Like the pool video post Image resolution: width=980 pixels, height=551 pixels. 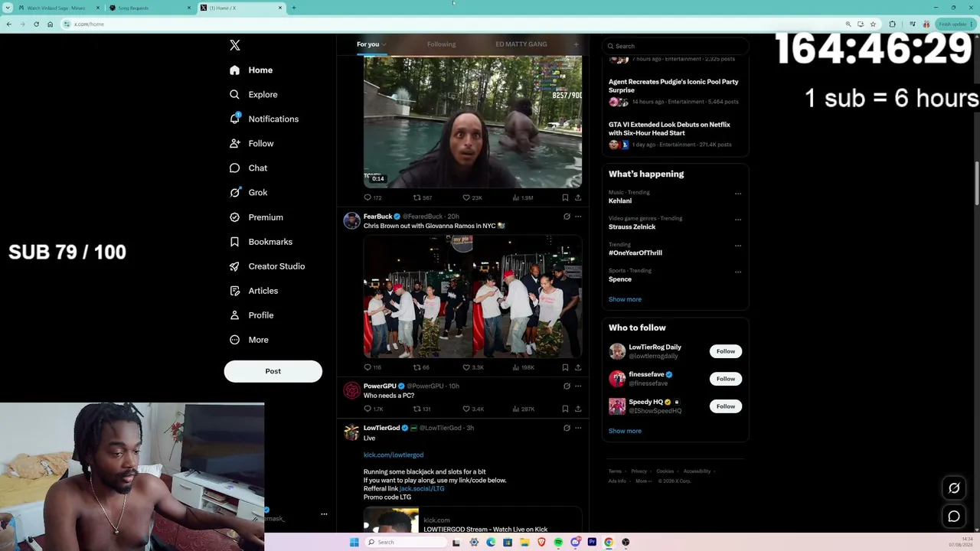(472, 197)
